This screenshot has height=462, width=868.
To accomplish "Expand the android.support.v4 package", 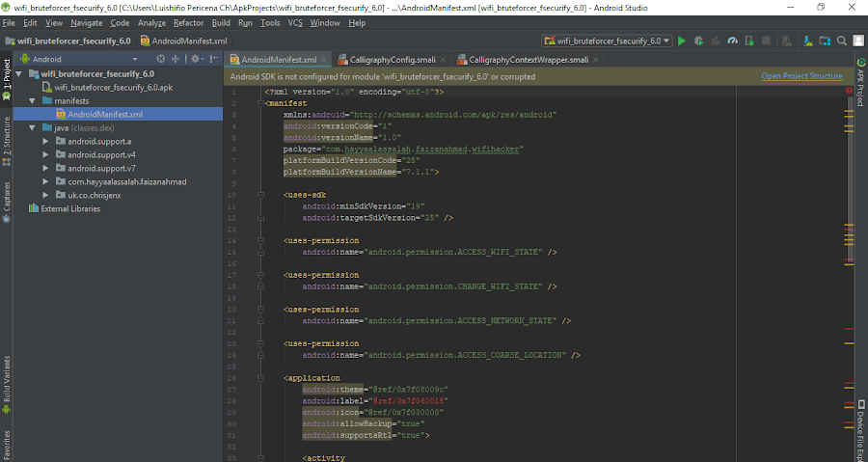I will pyautogui.click(x=46, y=155).
